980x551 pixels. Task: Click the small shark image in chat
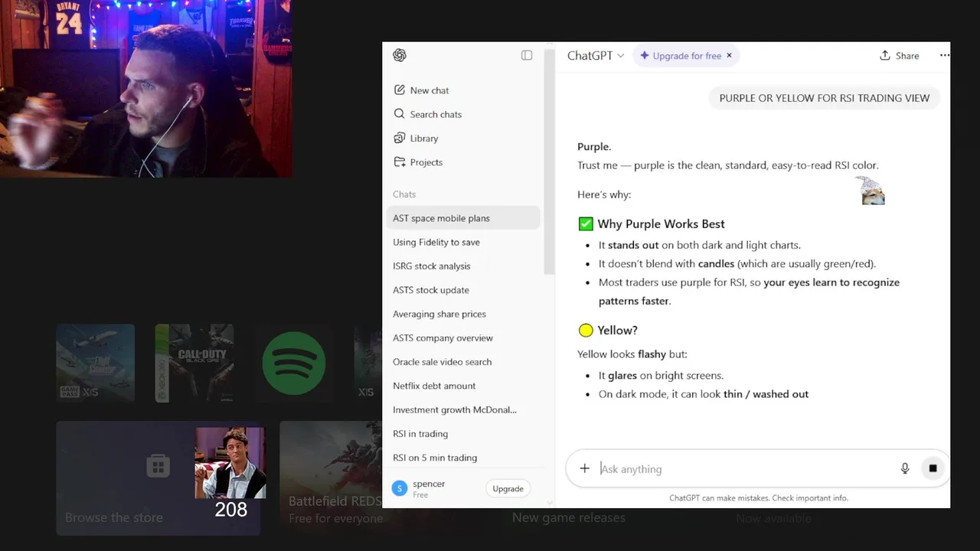click(871, 191)
